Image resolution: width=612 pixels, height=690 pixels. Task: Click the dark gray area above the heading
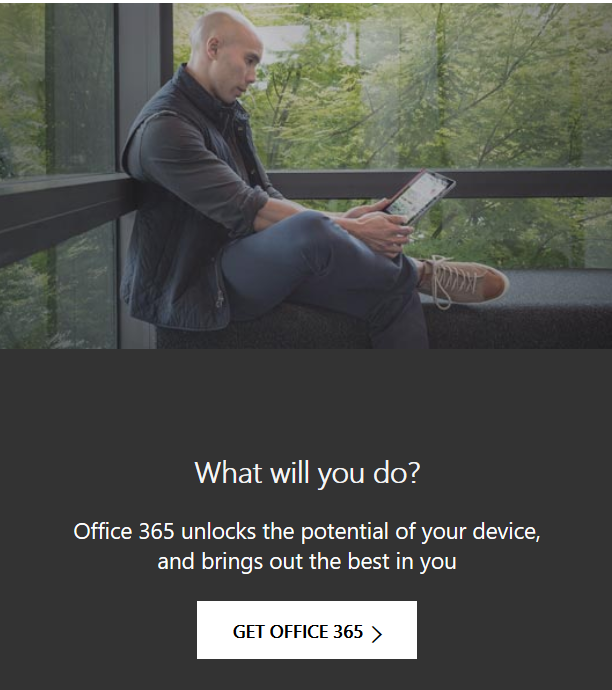pyautogui.click(x=306, y=400)
